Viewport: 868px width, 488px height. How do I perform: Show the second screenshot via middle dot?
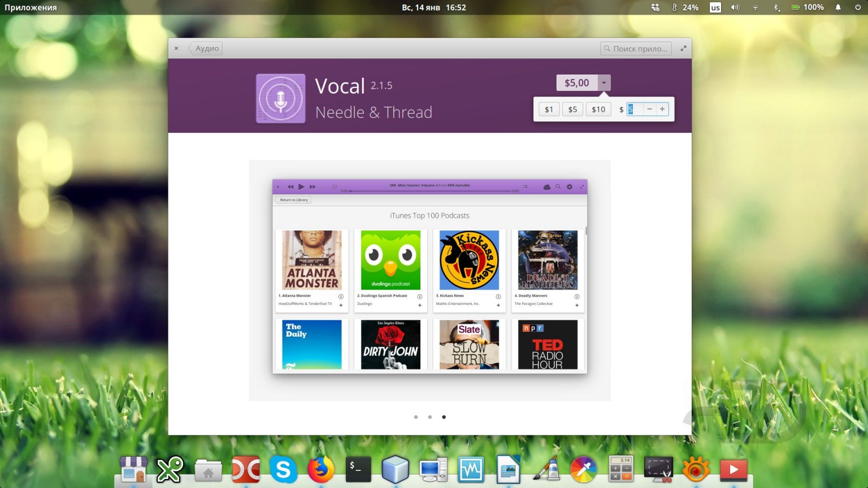[x=430, y=417]
